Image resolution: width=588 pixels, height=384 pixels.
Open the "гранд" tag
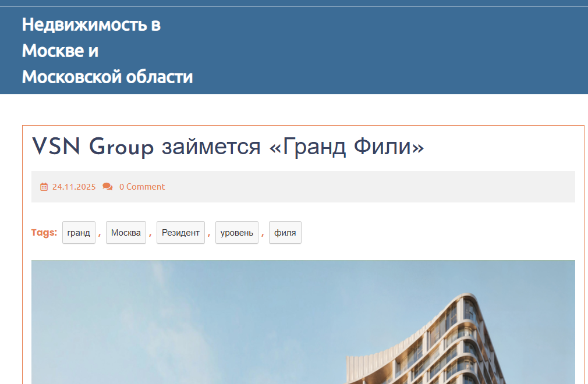(x=79, y=232)
